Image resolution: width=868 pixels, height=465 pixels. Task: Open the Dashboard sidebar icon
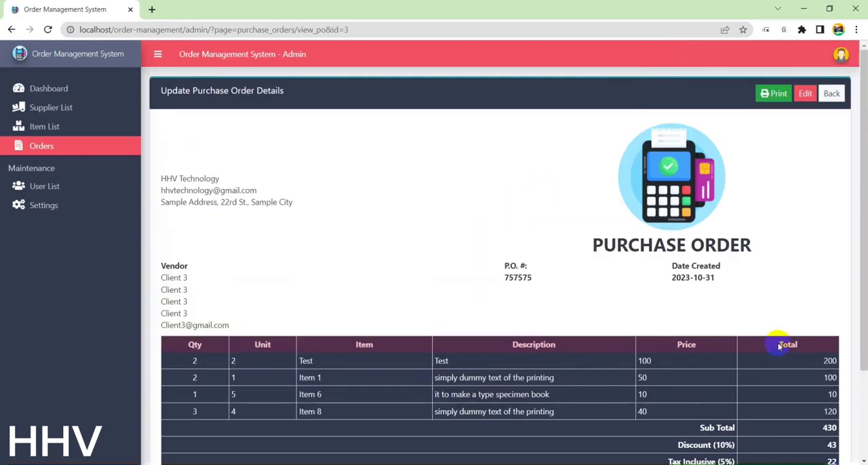coord(18,88)
